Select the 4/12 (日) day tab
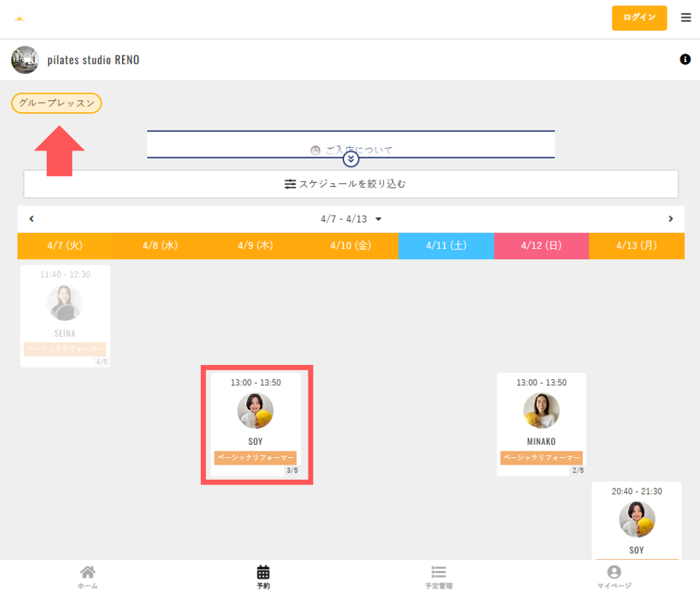700x594 pixels. pos(541,246)
